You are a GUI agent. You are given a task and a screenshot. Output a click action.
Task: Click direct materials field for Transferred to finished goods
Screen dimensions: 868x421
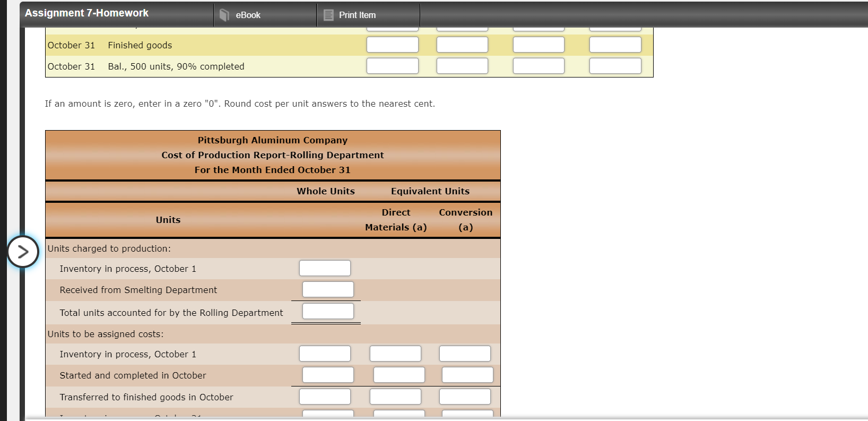tap(395, 397)
